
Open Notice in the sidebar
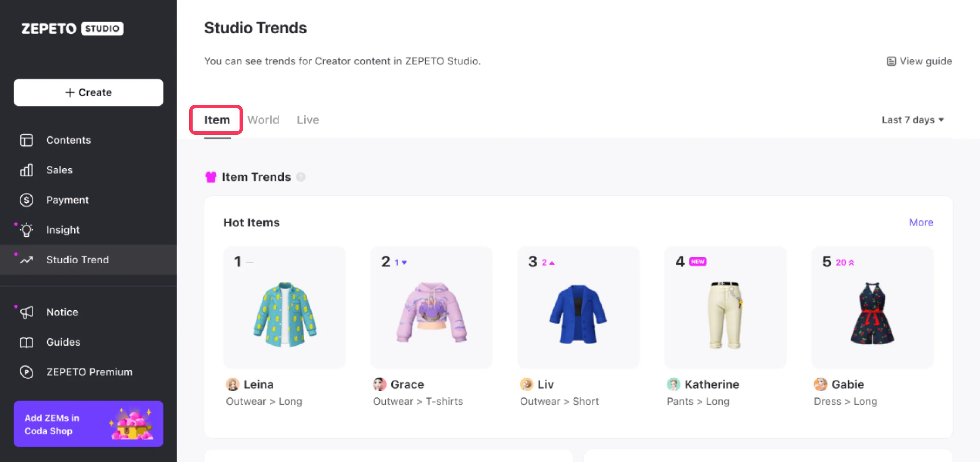click(88, 312)
